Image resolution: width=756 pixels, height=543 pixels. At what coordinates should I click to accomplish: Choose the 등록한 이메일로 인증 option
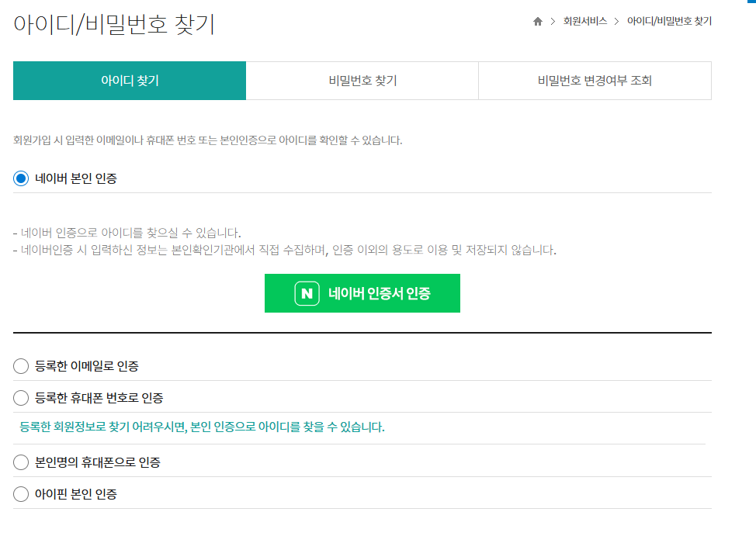click(21, 365)
